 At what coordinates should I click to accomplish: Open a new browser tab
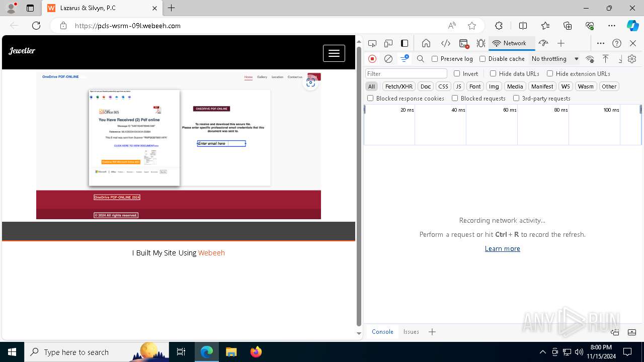coord(172,8)
